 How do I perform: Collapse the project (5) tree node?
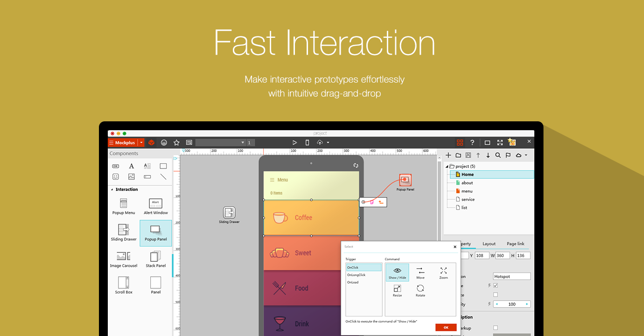[447, 166]
